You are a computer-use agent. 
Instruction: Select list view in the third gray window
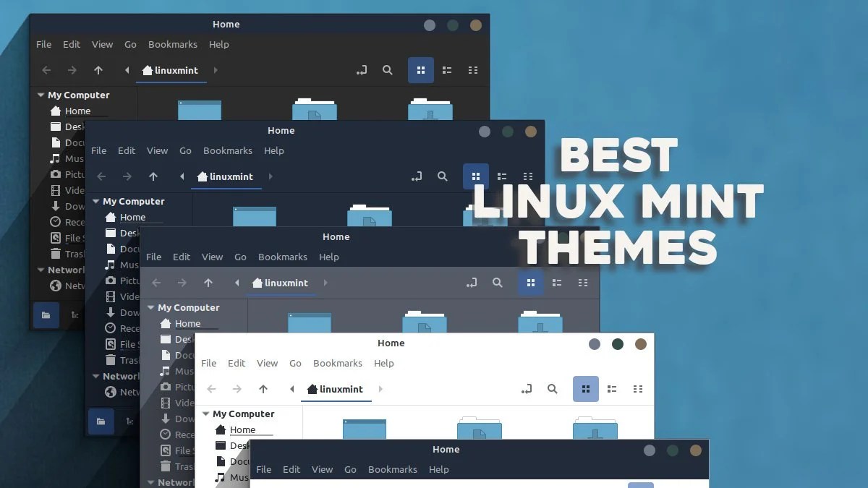coord(557,283)
